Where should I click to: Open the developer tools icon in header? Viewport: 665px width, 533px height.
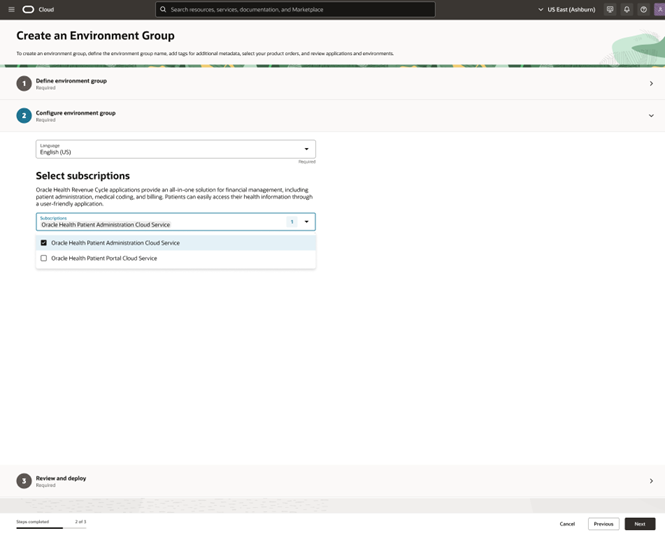tap(610, 9)
